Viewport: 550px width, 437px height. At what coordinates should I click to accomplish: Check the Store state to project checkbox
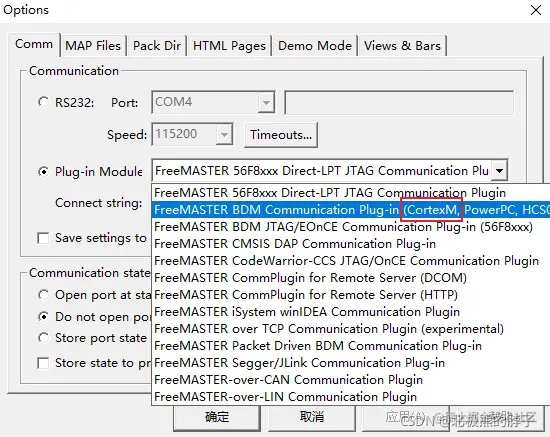coord(43,363)
